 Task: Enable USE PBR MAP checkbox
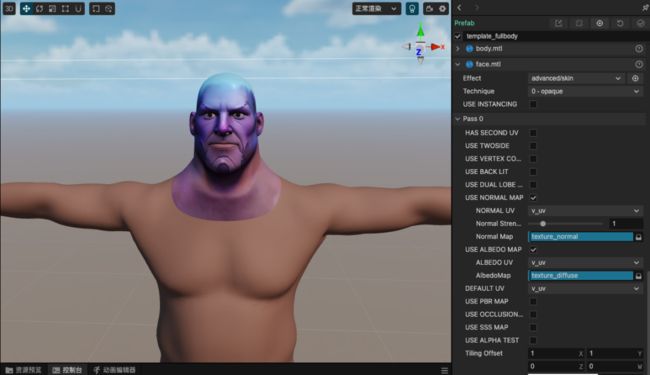[533, 301]
